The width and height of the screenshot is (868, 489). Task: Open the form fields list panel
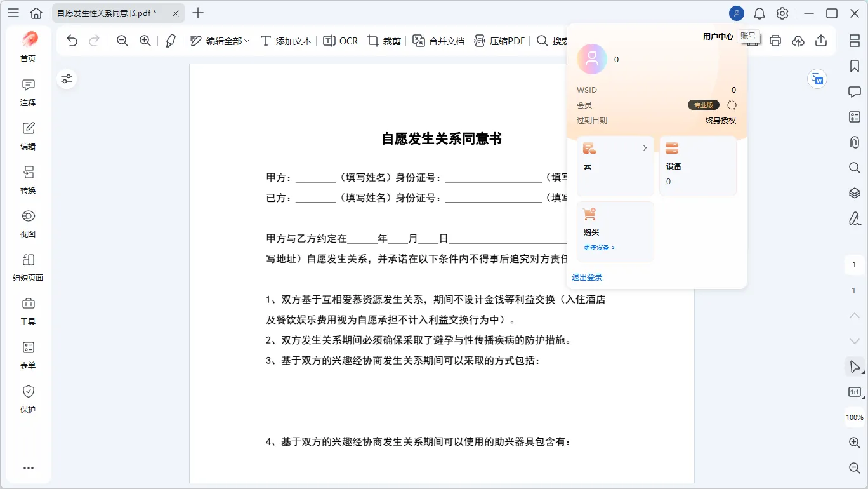coord(855,117)
